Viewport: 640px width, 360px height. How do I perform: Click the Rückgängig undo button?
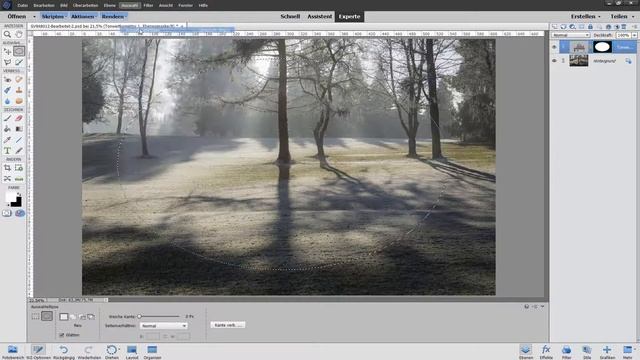coord(63,352)
